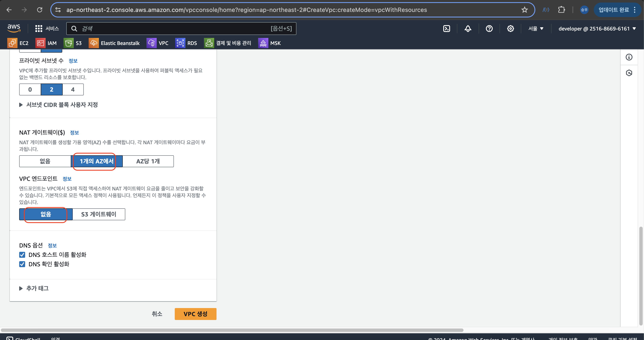Uncheck DNS 확인 활성화 checkbox
The width and height of the screenshot is (644, 340).
point(22,264)
